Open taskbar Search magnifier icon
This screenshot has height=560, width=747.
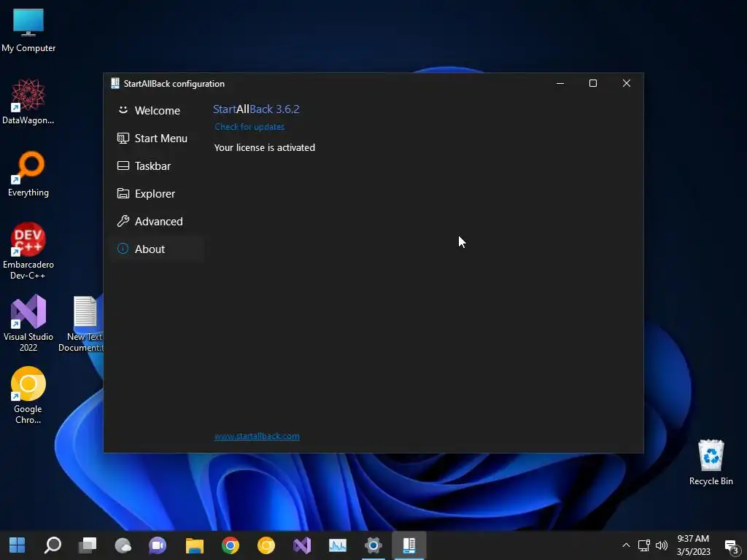pos(53,545)
